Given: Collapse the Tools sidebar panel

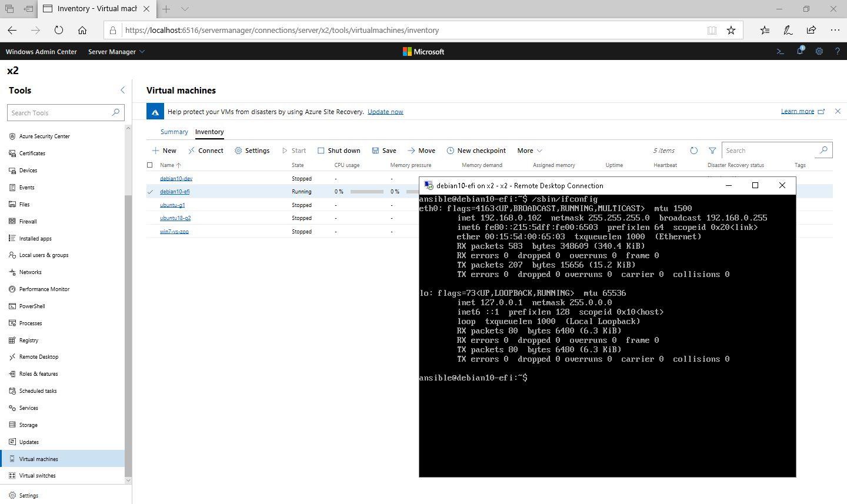Looking at the screenshot, I should [x=122, y=90].
